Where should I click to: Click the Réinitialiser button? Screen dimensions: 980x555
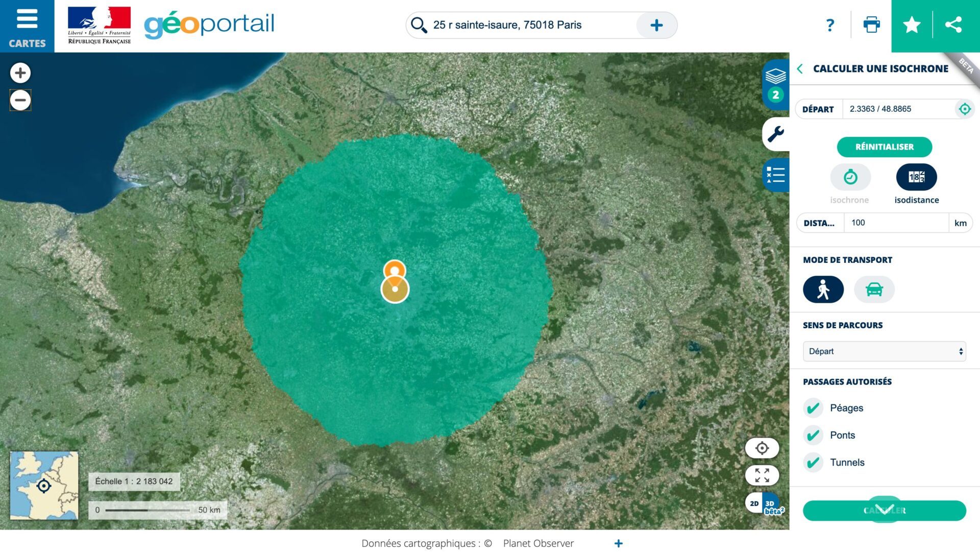884,147
